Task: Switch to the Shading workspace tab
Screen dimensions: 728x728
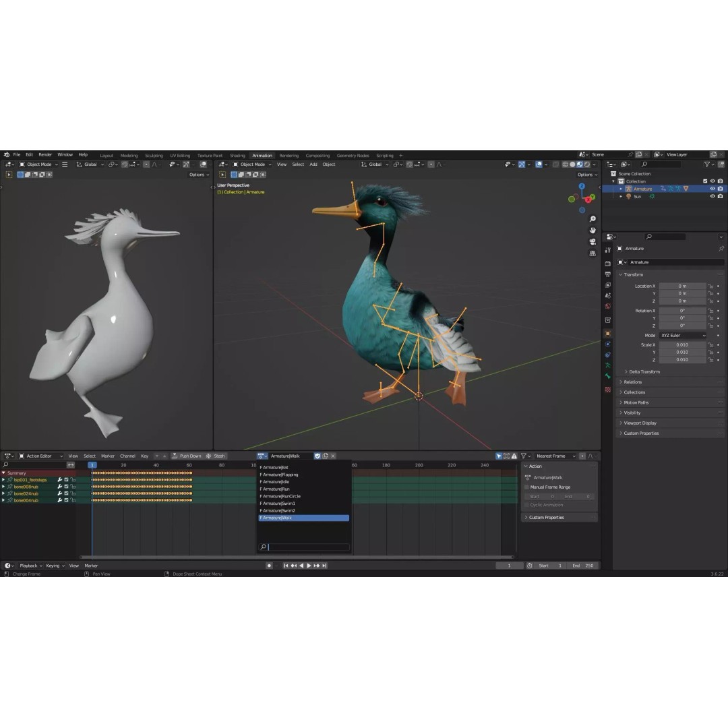Action: click(237, 156)
